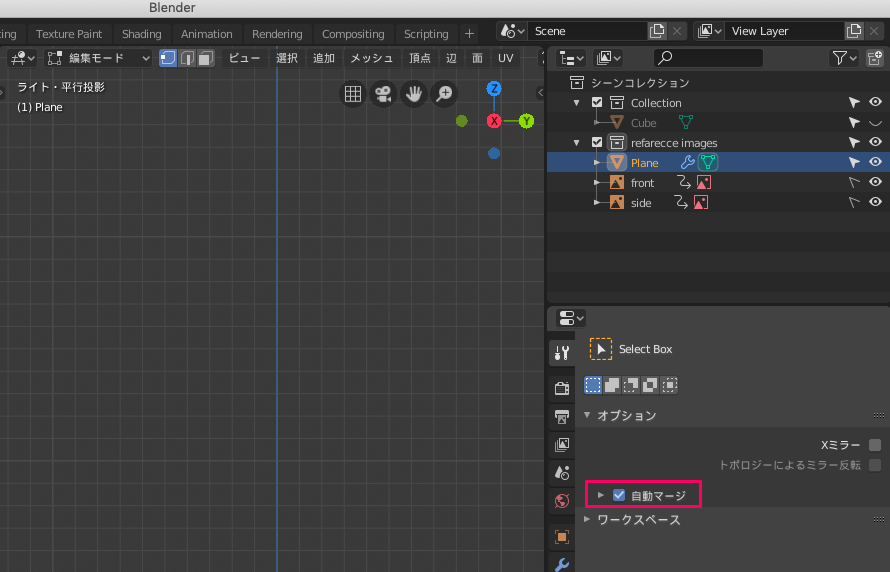890x572 pixels.
Task: Open the メッシュ menu
Action: click(372, 58)
